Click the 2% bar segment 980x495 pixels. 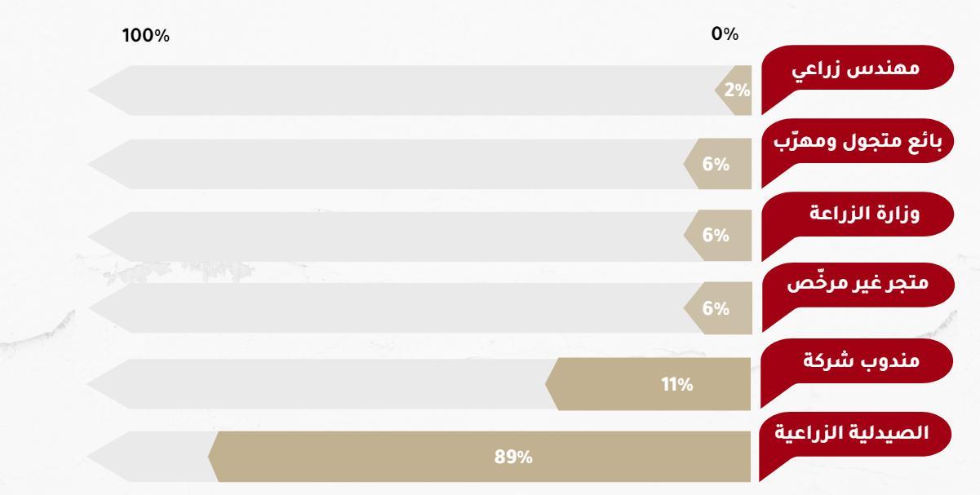[734, 91]
